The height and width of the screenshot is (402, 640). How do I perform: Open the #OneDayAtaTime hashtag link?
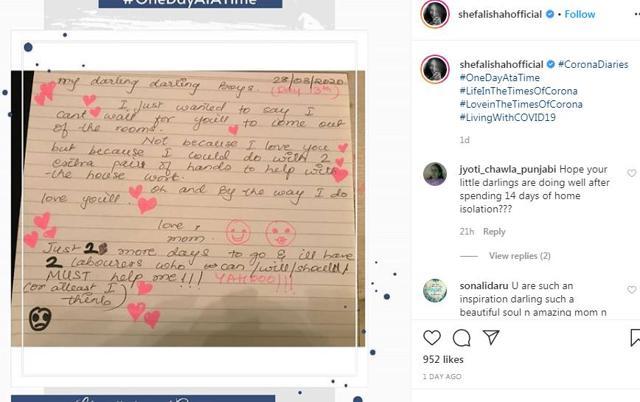click(500, 78)
